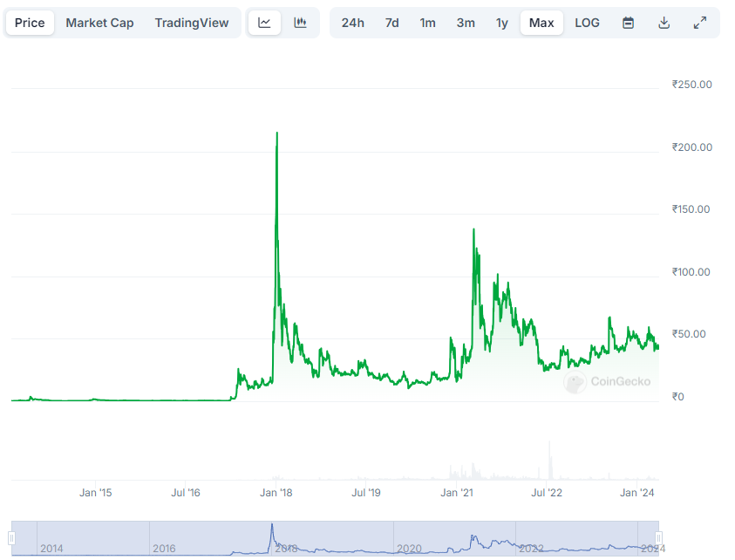Click the Jan '24 axis label
The width and height of the screenshot is (735, 560).
pos(637,493)
